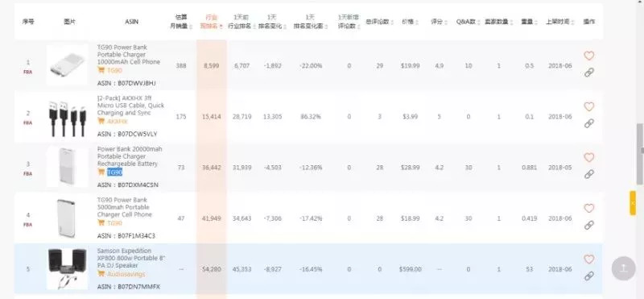This screenshot has width=644, height=299.
Task: Sort by 上架时间 column header
Action: (x=559, y=22)
